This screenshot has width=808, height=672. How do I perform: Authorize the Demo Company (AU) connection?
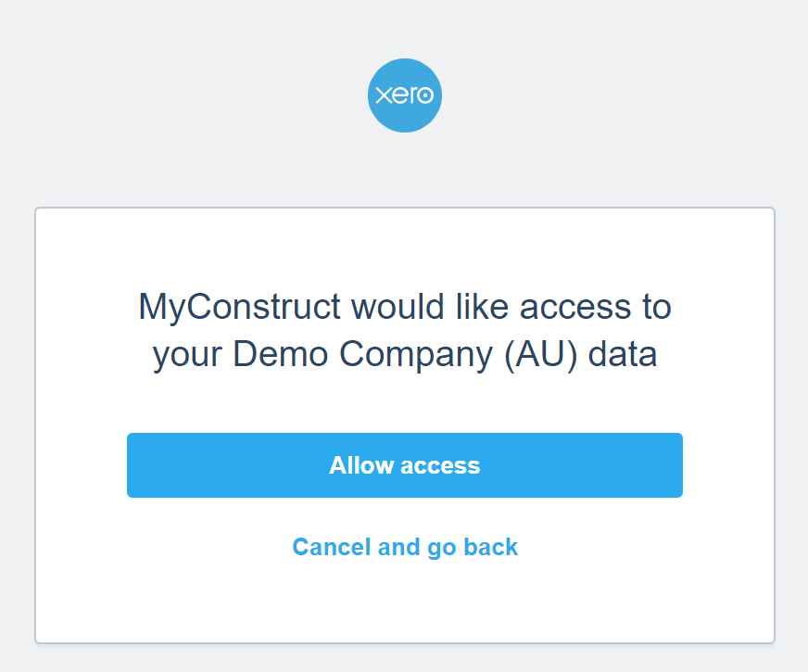[x=405, y=465]
